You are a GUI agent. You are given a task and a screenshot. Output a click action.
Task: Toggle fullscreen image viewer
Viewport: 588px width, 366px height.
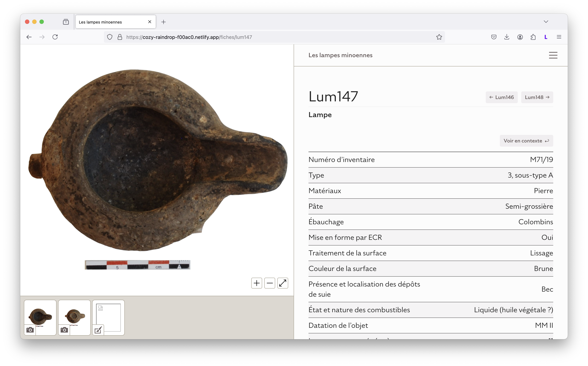[282, 283]
